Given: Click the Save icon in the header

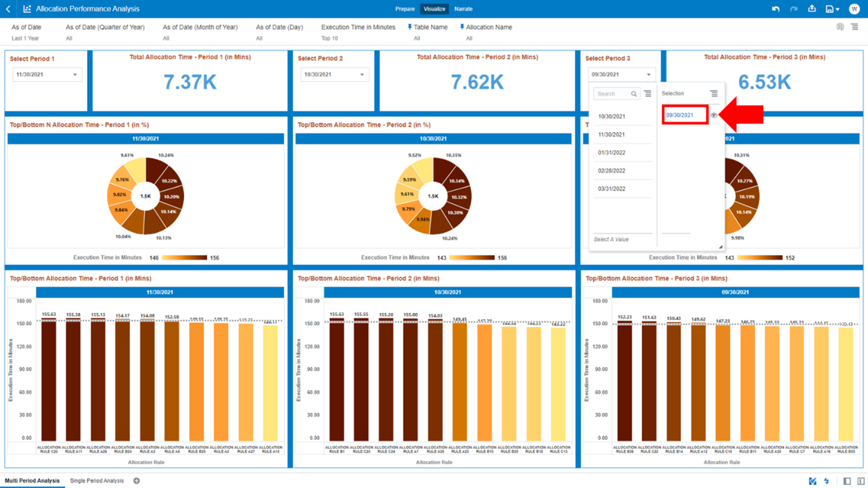Looking at the screenshot, I should 828,8.
